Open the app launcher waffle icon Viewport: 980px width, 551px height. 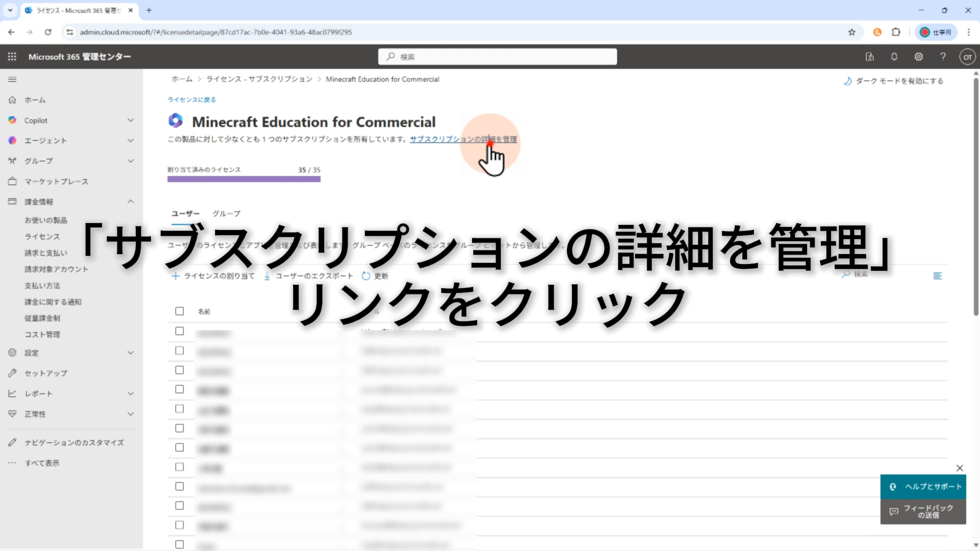12,57
